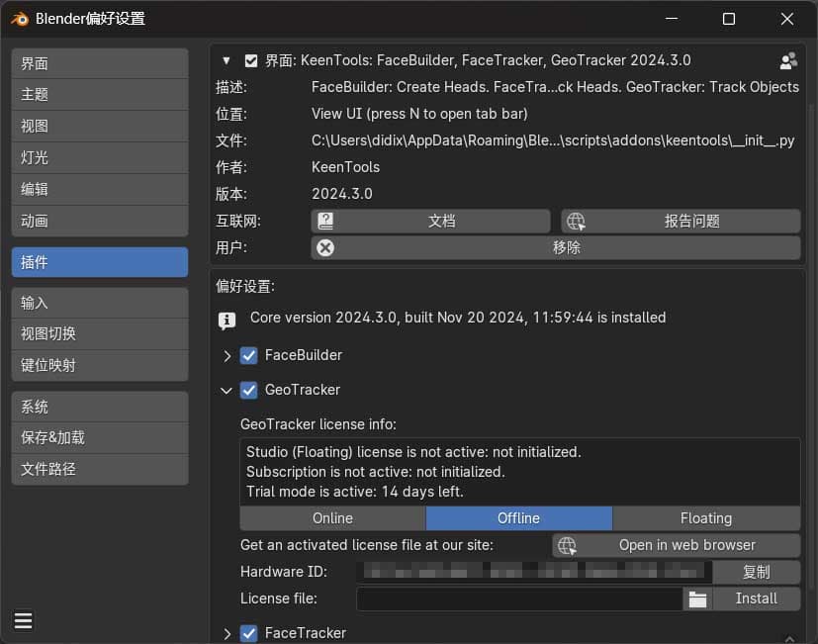The height and width of the screenshot is (644, 818).
Task: Switch license mode to Online
Action: pyautogui.click(x=332, y=518)
